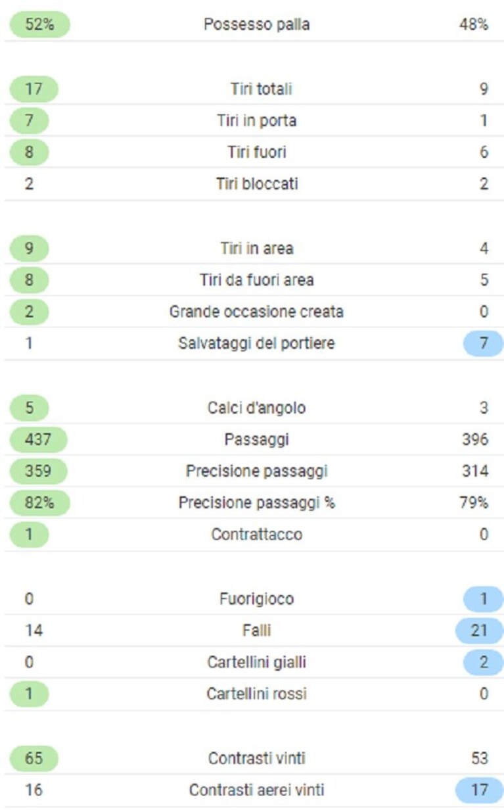Screen dimensions: 504x812
Task: Click the green 437 passes badge
Action: coord(38,439)
